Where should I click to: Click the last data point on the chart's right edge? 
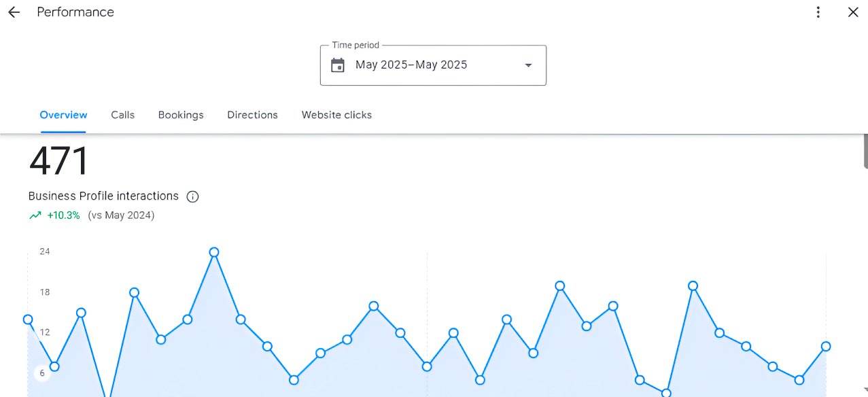pyautogui.click(x=826, y=347)
